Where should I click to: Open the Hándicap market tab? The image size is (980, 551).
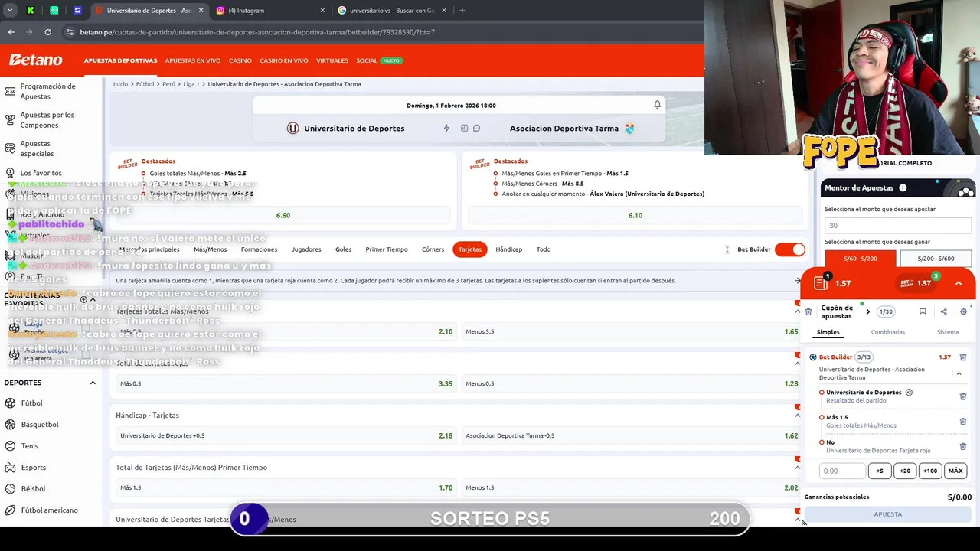508,249
